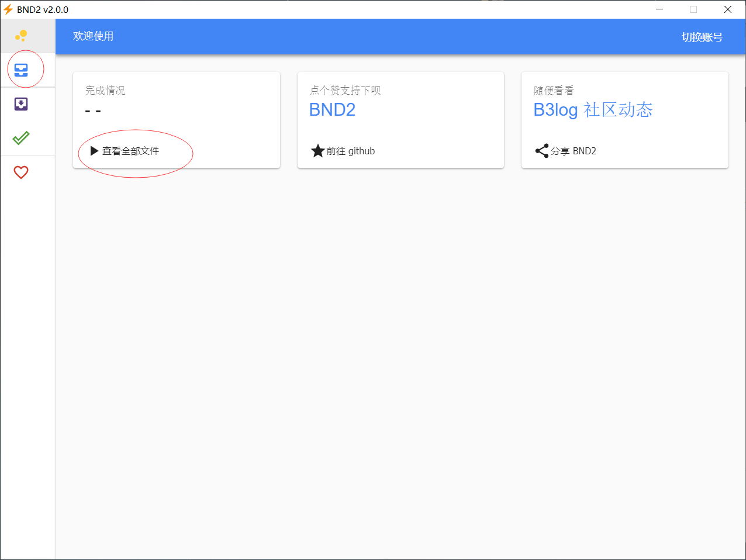The height and width of the screenshot is (560, 746).
Task: Open the blue BND2 link
Action: click(x=332, y=110)
